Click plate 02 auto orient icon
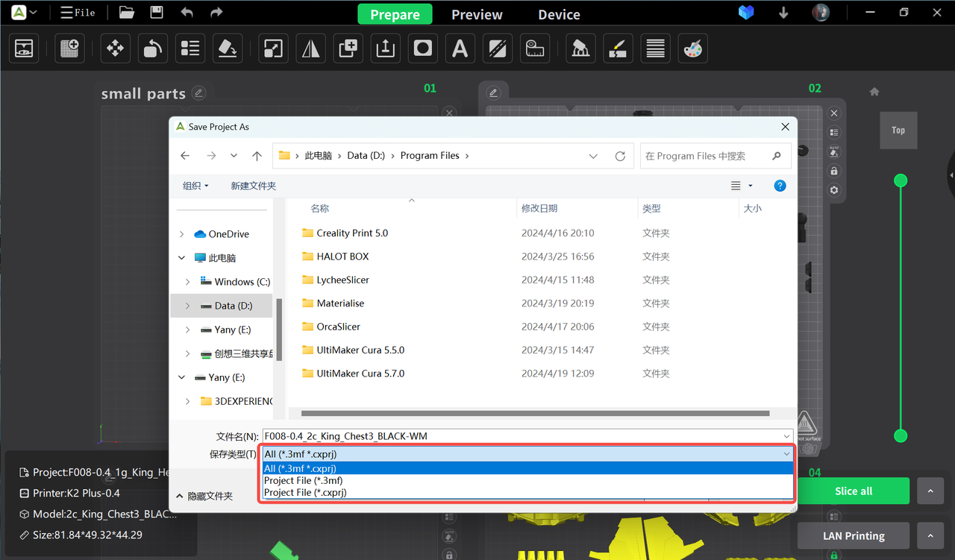 [834, 151]
